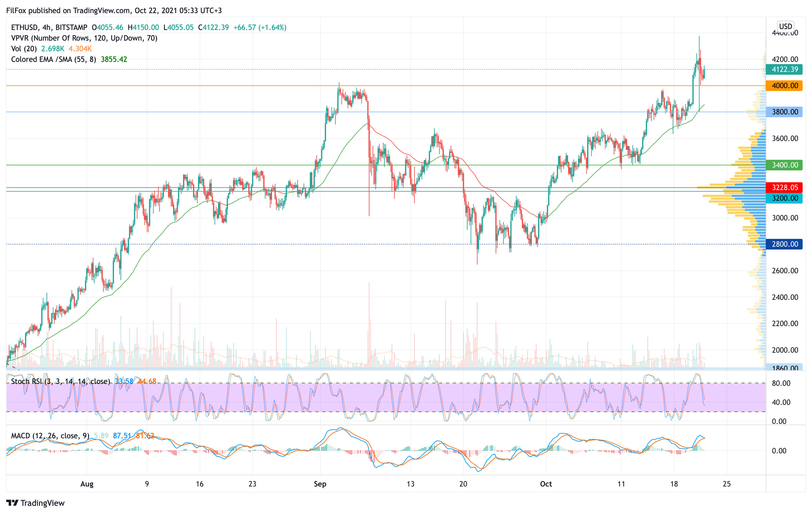
Task: Click the orange 4000.00 price label
Action: (x=784, y=86)
